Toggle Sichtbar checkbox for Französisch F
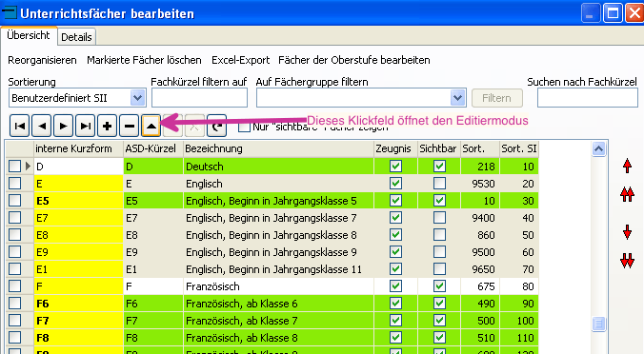Screen dimensions: 644x354 point(439,286)
